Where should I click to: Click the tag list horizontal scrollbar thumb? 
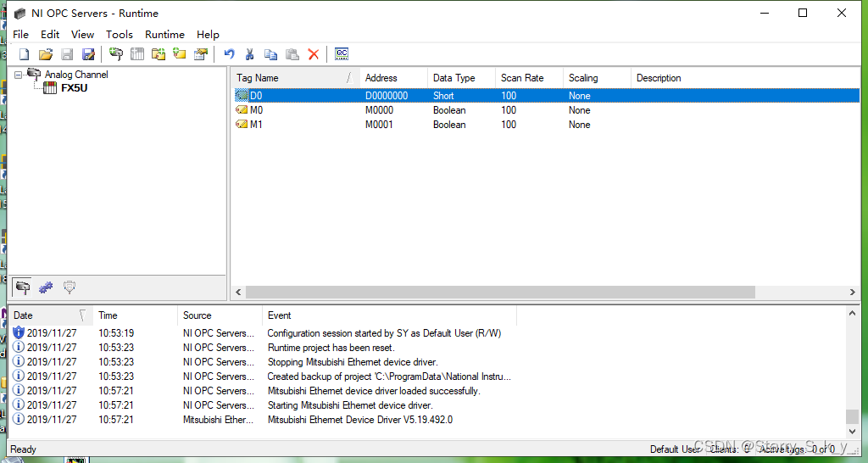tap(500, 292)
